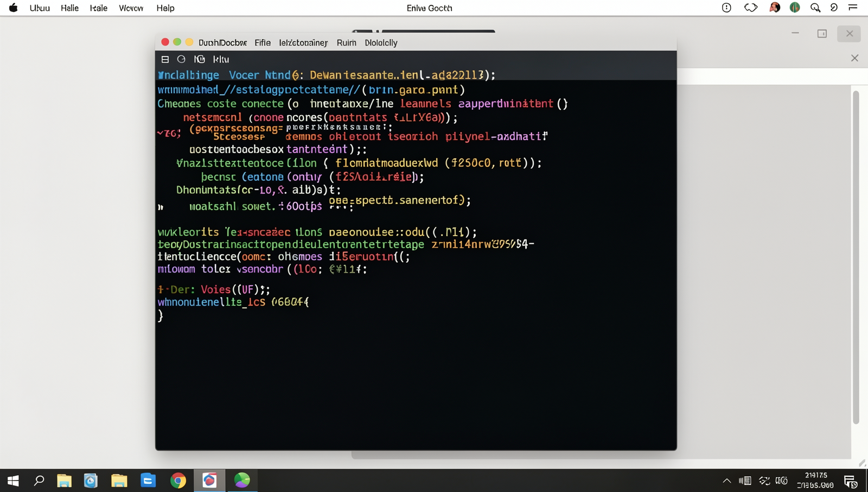The width and height of the screenshot is (868, 492).
Task: Click the red close dot of terminal window
Action: pyautogui.click(x=165, y=42)
